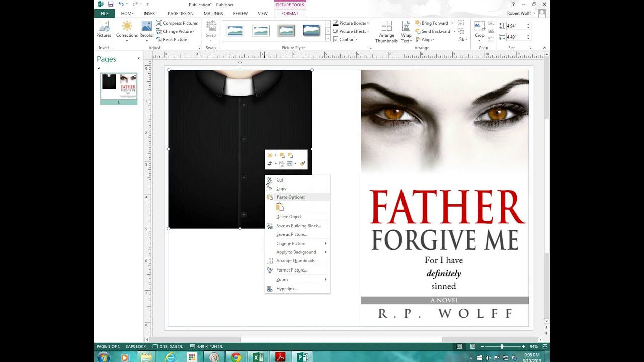Viewport: 644px width, 362px height.
Task: Choose Save as Building Block
Action: click(297, 226)
